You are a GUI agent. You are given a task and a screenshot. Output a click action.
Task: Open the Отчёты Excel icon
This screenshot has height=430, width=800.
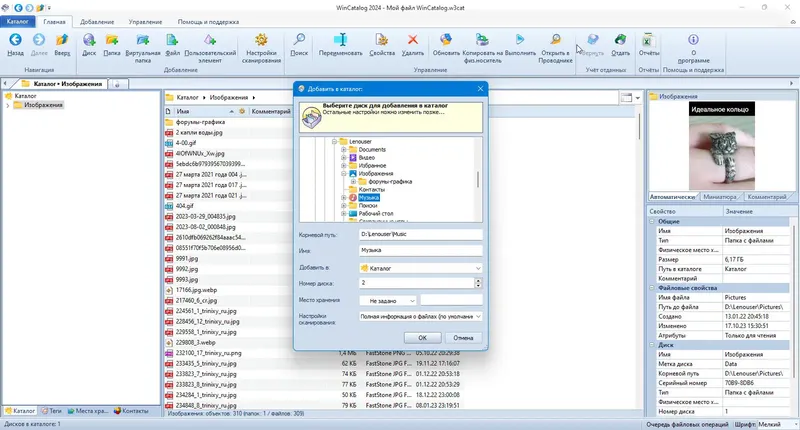648,40
